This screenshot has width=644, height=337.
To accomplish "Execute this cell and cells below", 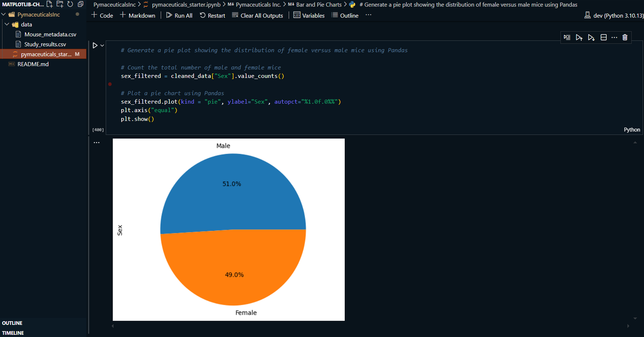I will [x=591, y=37].
